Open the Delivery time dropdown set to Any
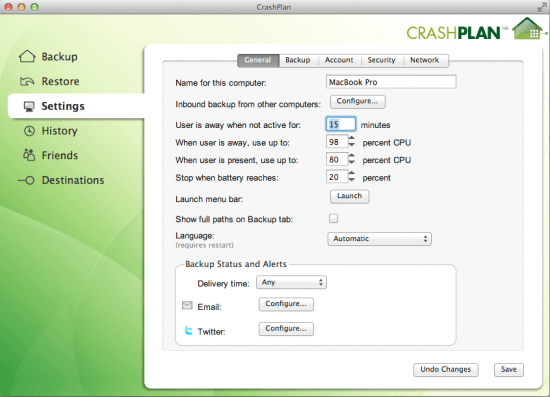The image size is (550, 397). pyautogui.click(x=291, y=282)
